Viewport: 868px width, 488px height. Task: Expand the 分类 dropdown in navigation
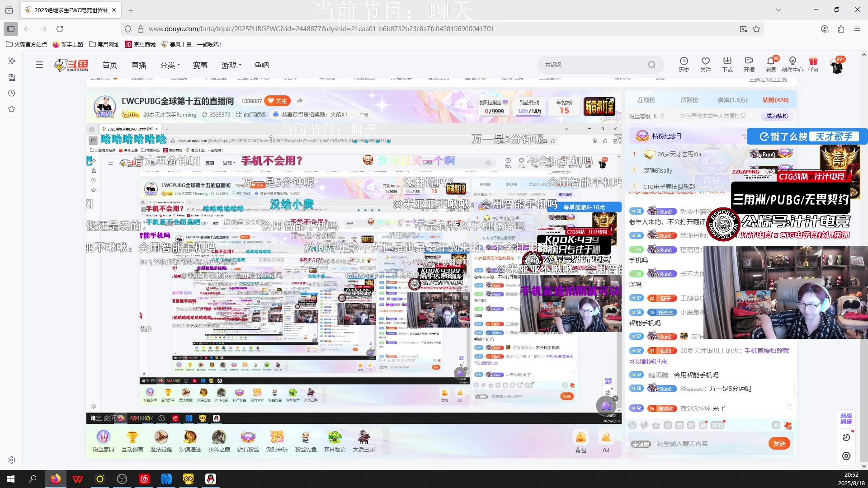[170, 65]
